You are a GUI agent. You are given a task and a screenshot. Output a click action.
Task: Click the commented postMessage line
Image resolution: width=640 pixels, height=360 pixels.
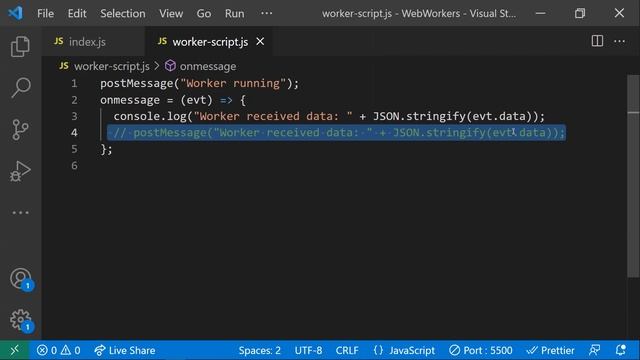click(x=336, y=133)
